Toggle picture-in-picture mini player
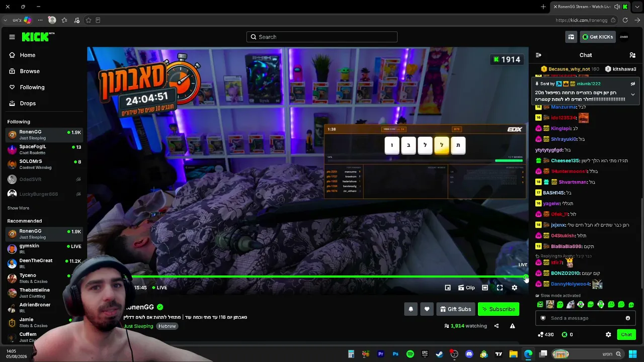The width and height of the screenshot is (644, 362). 448,288
